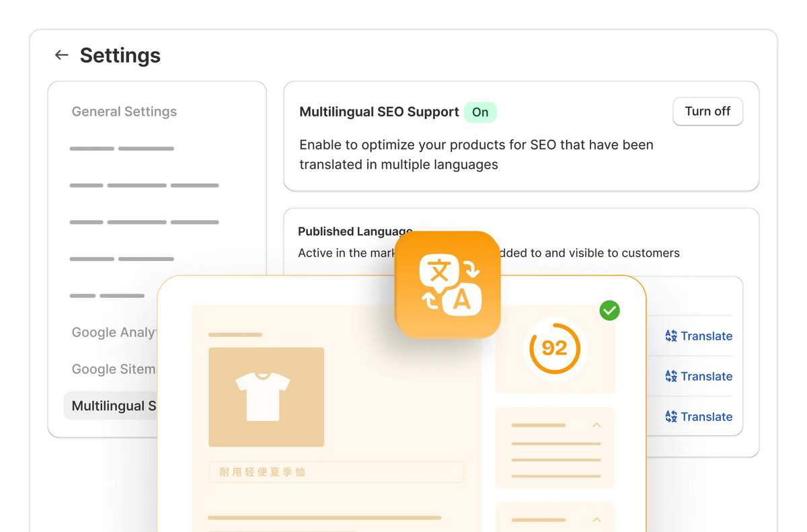Screen dimensions: 807x532
Task: Click the Settings page title
Action: 120,55
